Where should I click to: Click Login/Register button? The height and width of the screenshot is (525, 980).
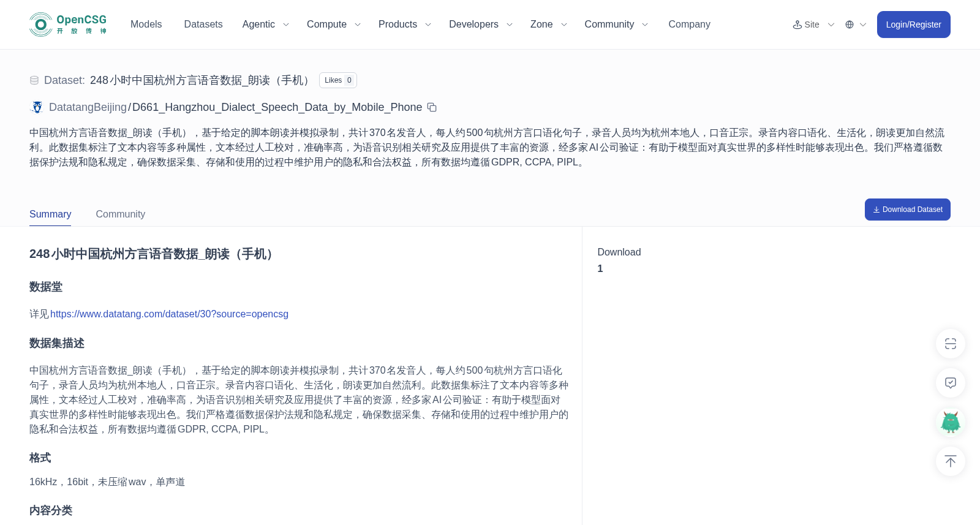913,25
